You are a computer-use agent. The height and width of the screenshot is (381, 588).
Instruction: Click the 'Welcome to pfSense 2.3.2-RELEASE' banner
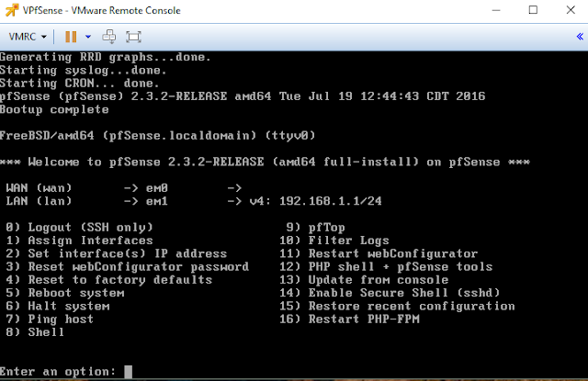265,162
